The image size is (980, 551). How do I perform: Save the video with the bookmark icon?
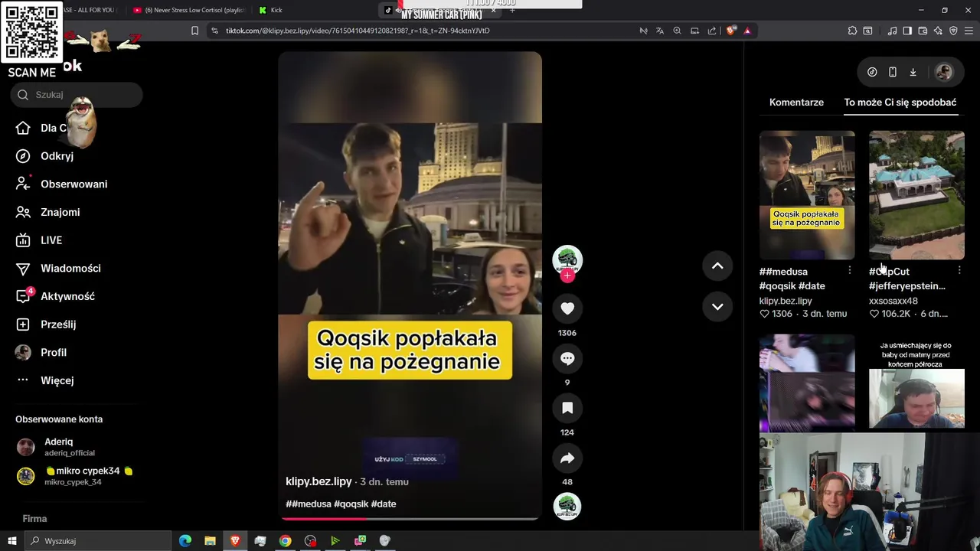[x=567, y=408]
